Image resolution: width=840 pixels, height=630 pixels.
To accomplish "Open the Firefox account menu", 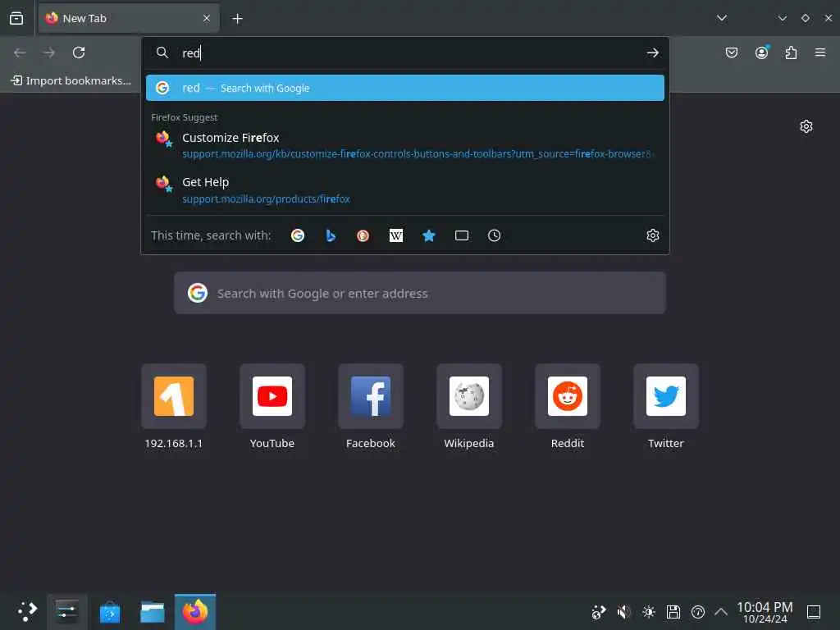I will coord(762,52).
